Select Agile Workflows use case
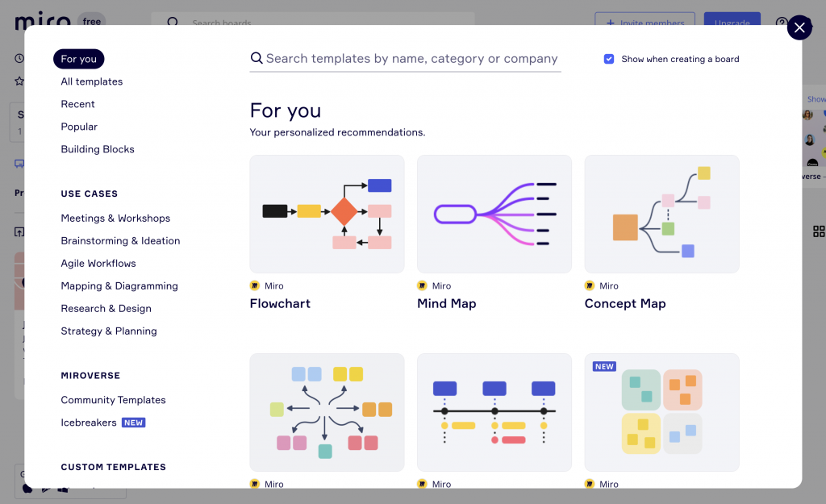 (98, 264)
